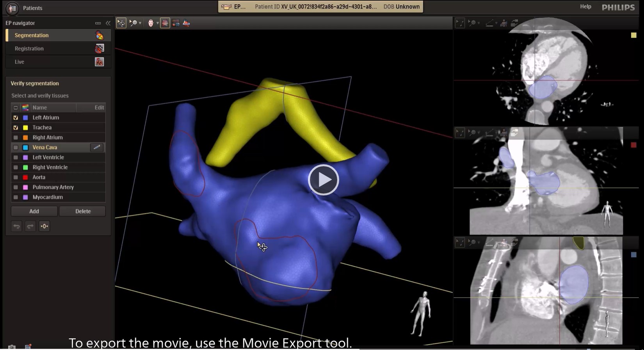Image resolution: width=644 pixels, height=350 pixels.
Task: Click the redo arrow button
Action: click(30, 226)
